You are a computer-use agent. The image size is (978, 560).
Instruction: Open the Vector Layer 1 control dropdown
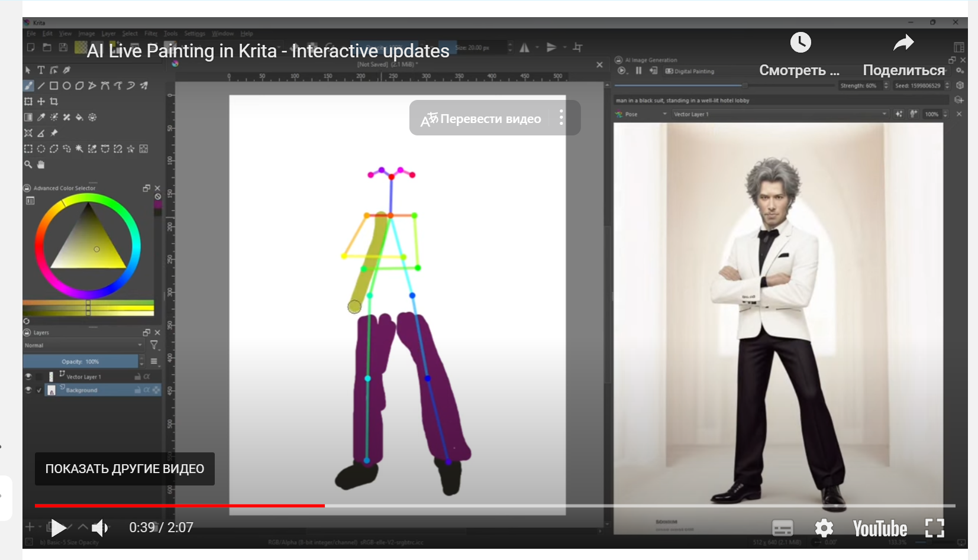780,114
